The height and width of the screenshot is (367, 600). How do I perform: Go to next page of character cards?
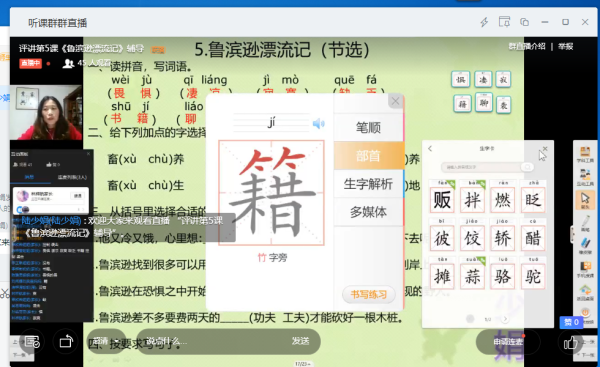pyautogui.click(x=505, y=319)
